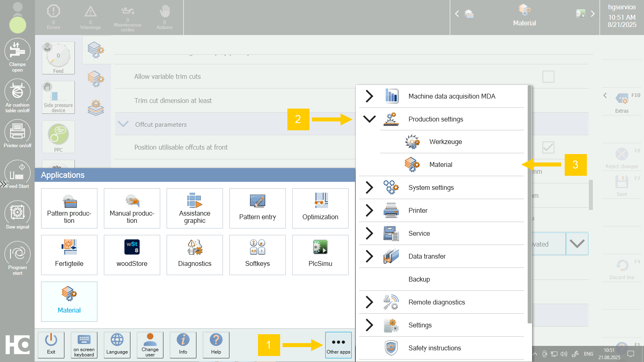This screenshot has width=644, height=362.
Task: Open Pattern production application
Action: click(x=69, y=208)
